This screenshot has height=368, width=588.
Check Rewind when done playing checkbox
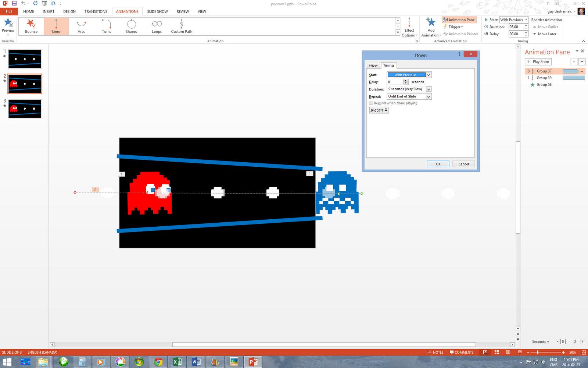coord(371,103)
